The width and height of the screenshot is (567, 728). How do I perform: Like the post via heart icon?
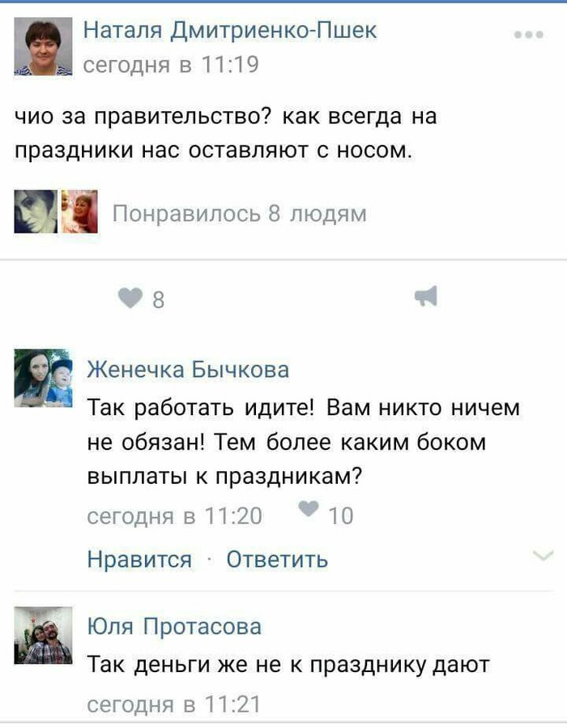(x=130, y=298)
